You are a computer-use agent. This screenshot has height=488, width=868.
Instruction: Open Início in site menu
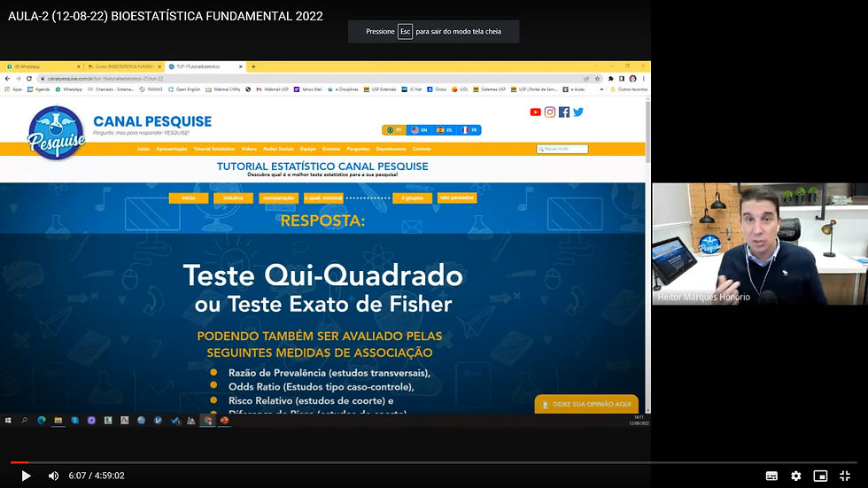click(143, 149)
